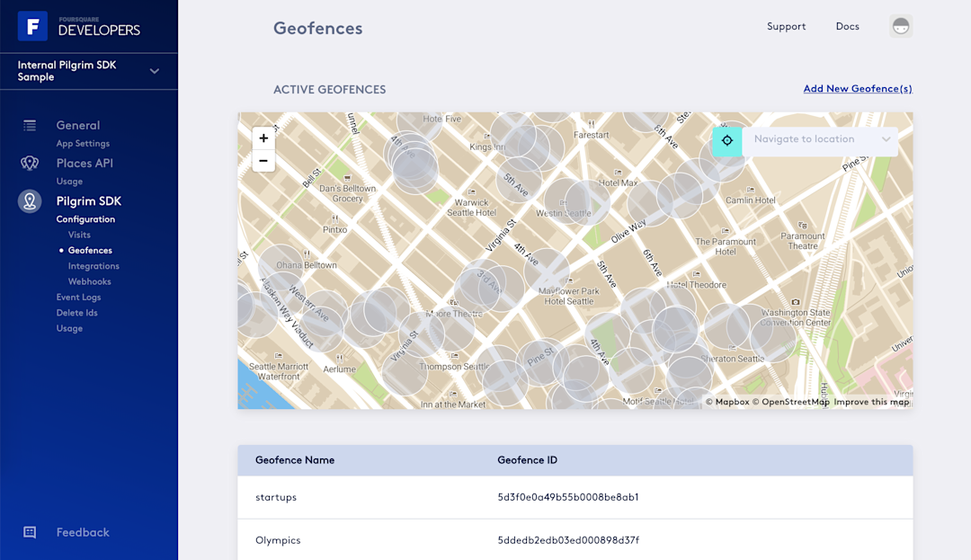Open the Feedback chat icon
Viewport: 971px width, 560px height.
click(x=30, y=532)
